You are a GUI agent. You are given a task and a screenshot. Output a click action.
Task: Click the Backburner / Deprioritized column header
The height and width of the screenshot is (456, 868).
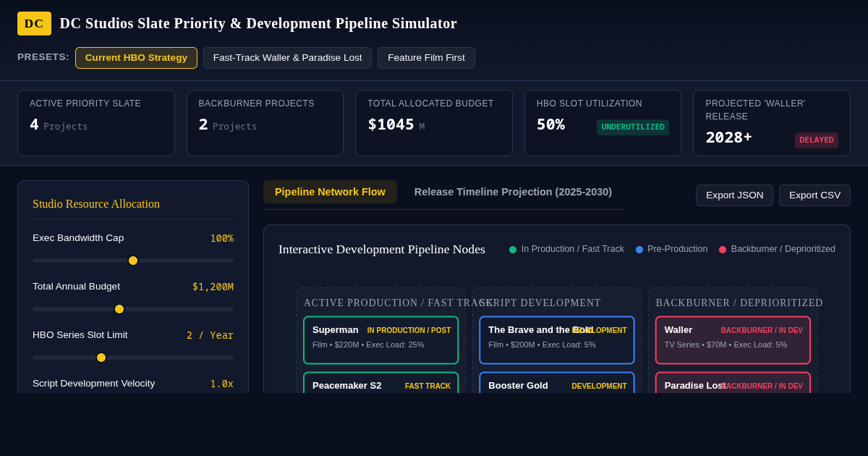coord(739,303)
